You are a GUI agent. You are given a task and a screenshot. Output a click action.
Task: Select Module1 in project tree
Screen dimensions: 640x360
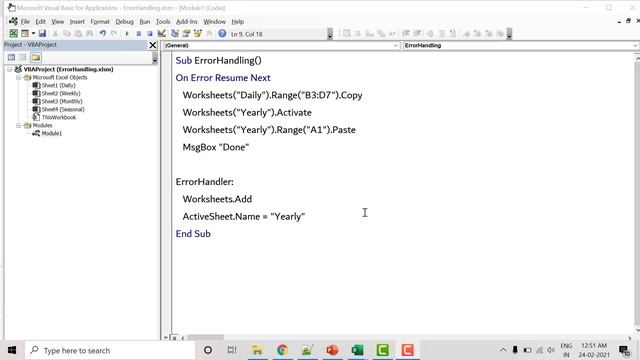coord(52,133)
